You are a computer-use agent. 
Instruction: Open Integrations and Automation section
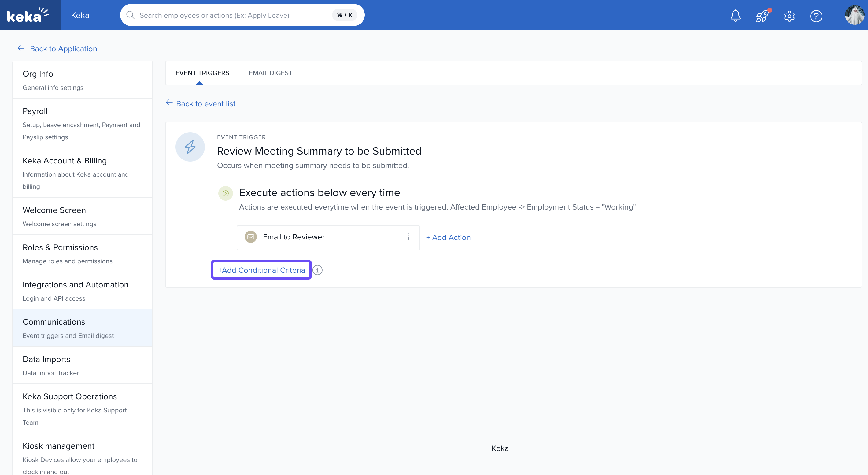[76, 285]
